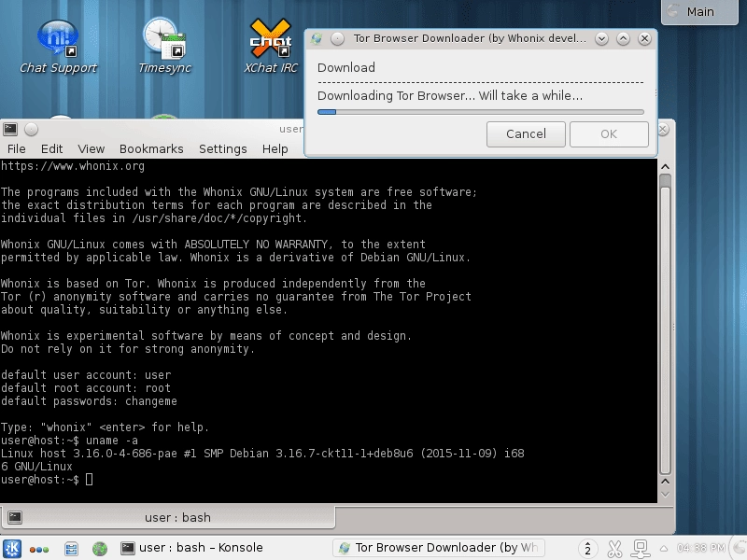Click the round on-all-desktops button in the Konsole title bar
Viewport: 747px width, 560px height.
[x=31, y=129]
